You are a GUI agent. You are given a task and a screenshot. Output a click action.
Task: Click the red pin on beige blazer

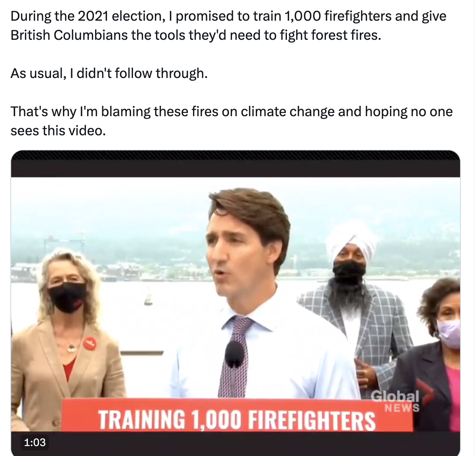tap(90, 343)
